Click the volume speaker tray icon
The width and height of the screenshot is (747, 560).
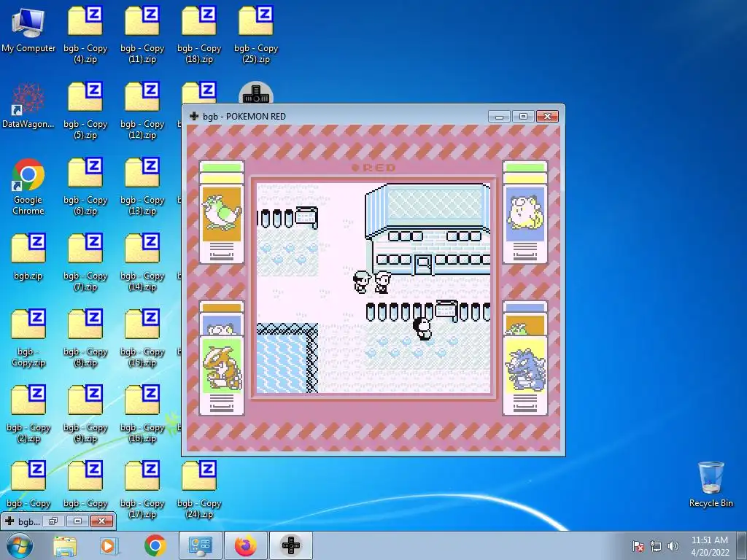673,546
